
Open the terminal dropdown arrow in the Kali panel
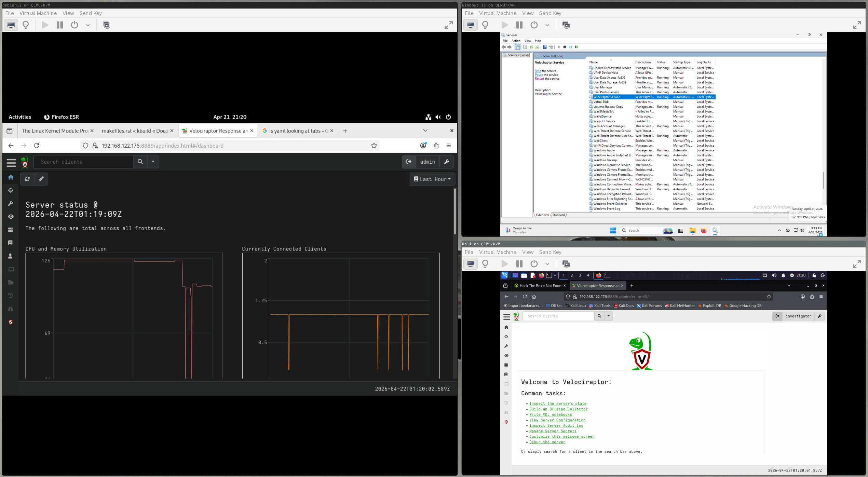(x=555, y=275)
